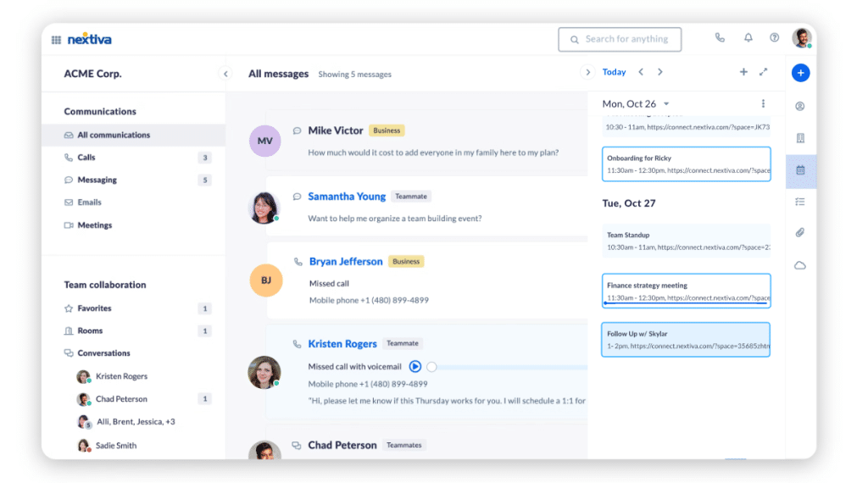Click Samantha Young's profile photo
Viewport: 868px width, 483px height.
coord(264,208)
